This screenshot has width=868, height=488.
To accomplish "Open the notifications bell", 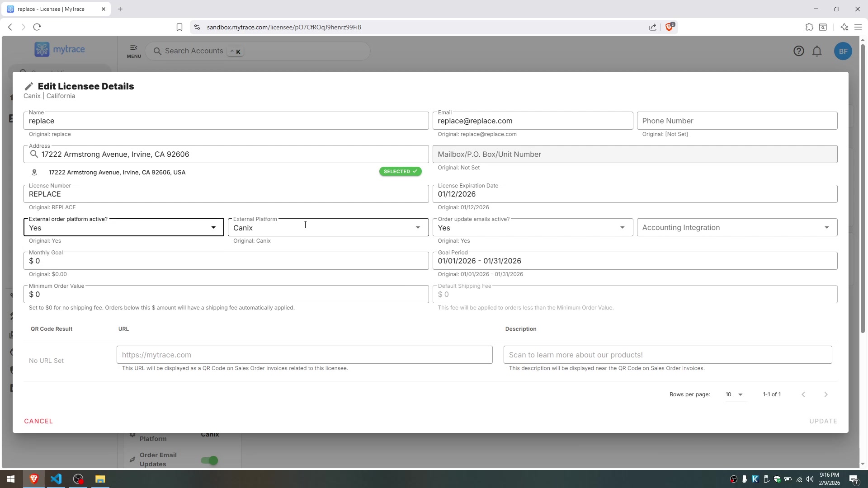I will [817, 51].
